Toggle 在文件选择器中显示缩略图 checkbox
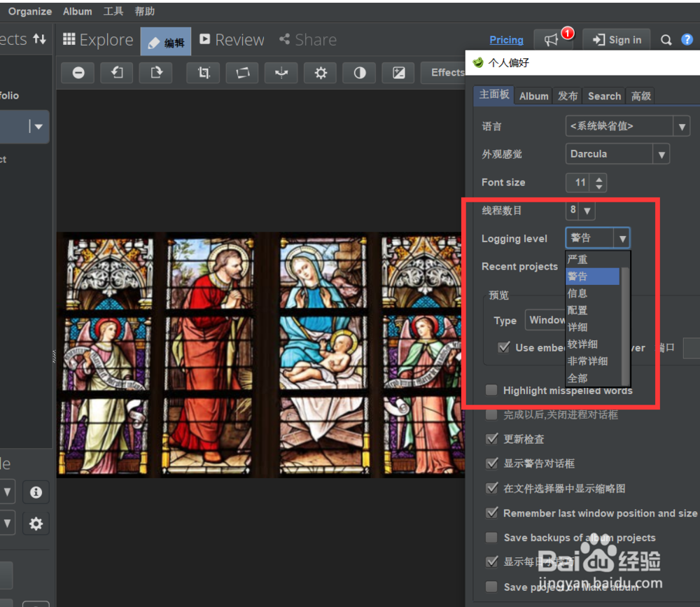 [x=491, y=488]
